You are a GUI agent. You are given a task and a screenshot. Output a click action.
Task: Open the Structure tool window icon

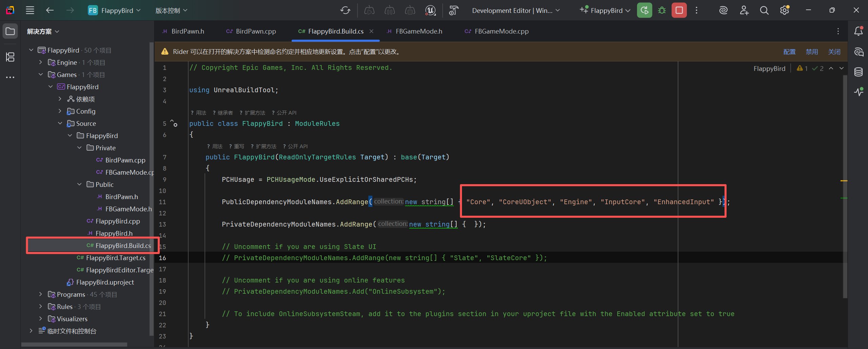coord(10,57)
